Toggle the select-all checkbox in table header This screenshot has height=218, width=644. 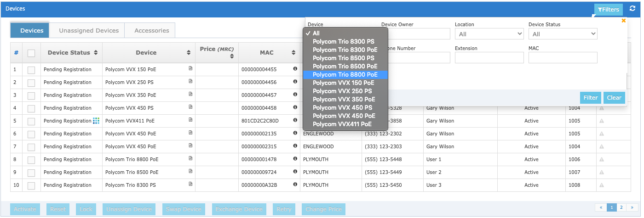click(x=31, y=53)
